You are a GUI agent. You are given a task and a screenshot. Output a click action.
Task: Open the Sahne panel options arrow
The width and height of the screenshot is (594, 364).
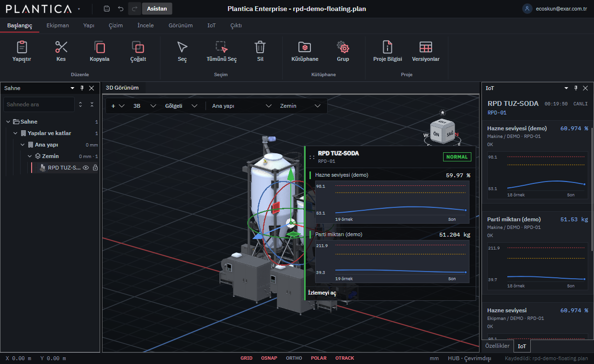[72, 88]
